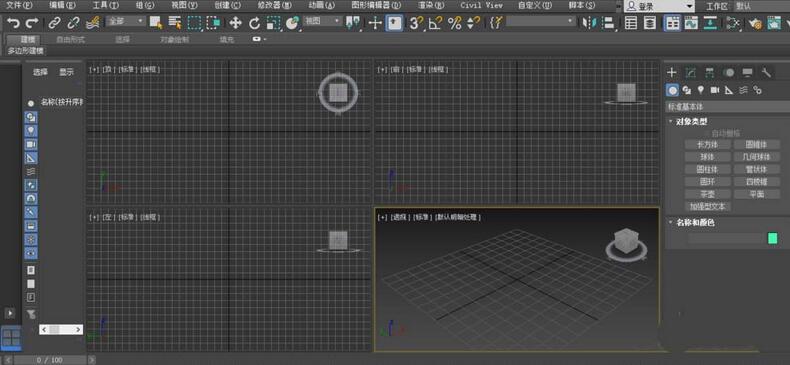Activate the Select and Scale tool
Screen dimensions: 790x365
pyautogui.click(x=273, y=23)
